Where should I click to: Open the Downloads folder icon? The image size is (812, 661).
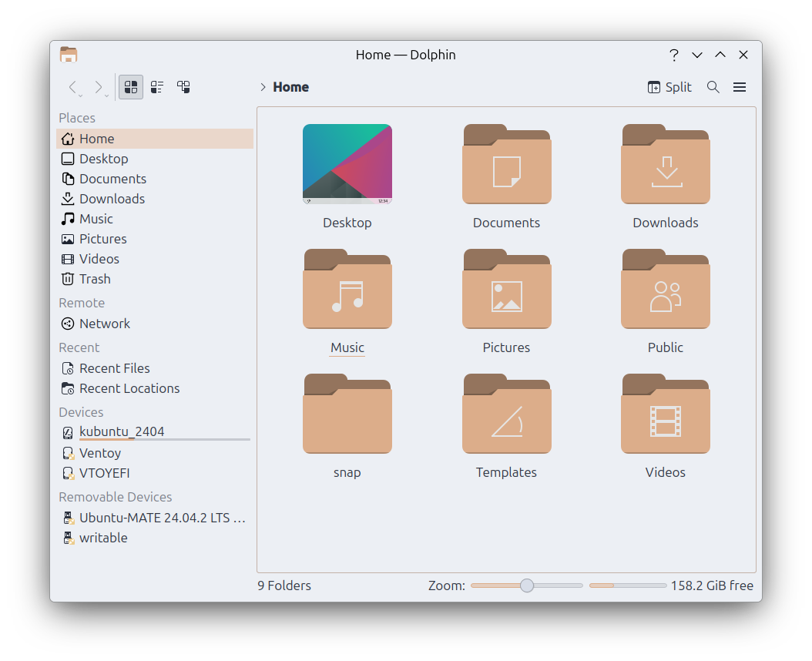click(x=665, y=165)
